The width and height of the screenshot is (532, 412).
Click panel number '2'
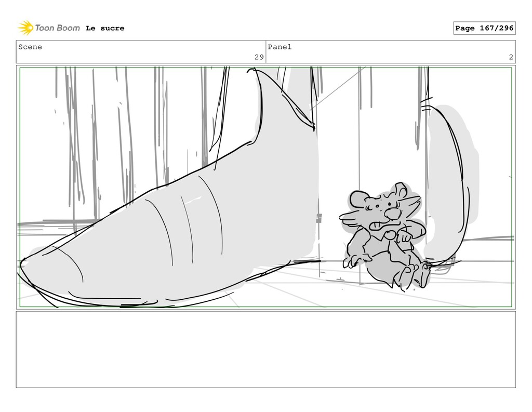511,57
